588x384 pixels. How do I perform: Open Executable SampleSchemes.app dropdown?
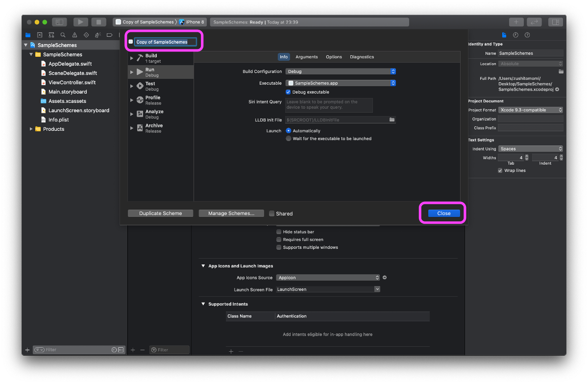pyautogui.click(x=341, y=83)
